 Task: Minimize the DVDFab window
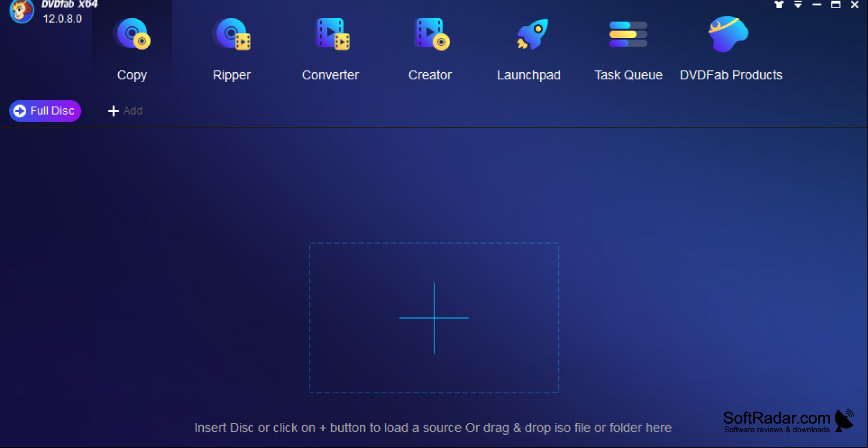click(817, 5)
